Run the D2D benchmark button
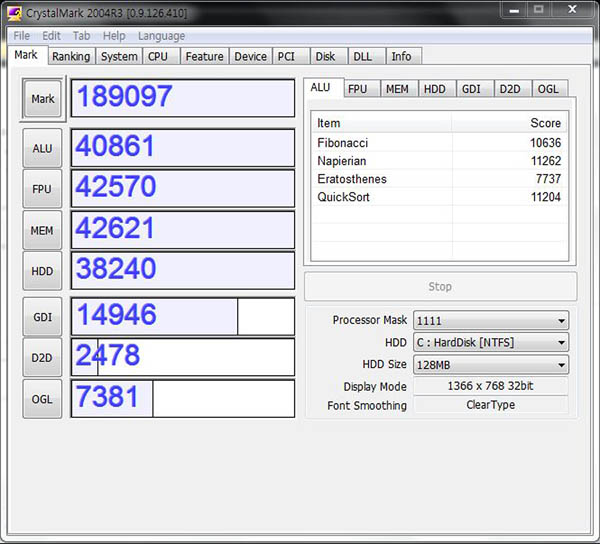Image resolution: width=600 pixels, height=544 pixels. [x=42, y=358]
